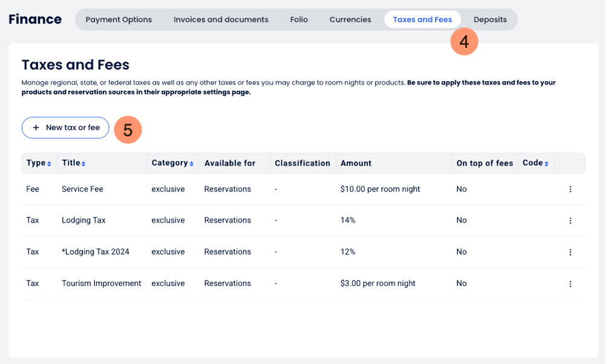The height and width of the screenshot is (364, 605).
Task: Sort table by Title column arrows
Action: pyautogui.click(x=83, y=164)
